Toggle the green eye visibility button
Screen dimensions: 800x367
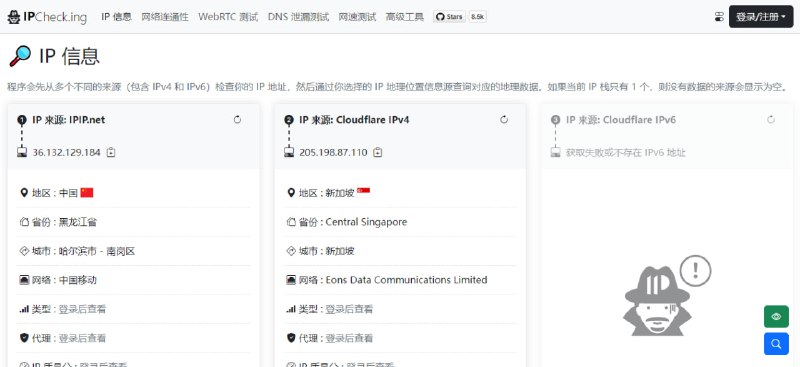(776, 316)
